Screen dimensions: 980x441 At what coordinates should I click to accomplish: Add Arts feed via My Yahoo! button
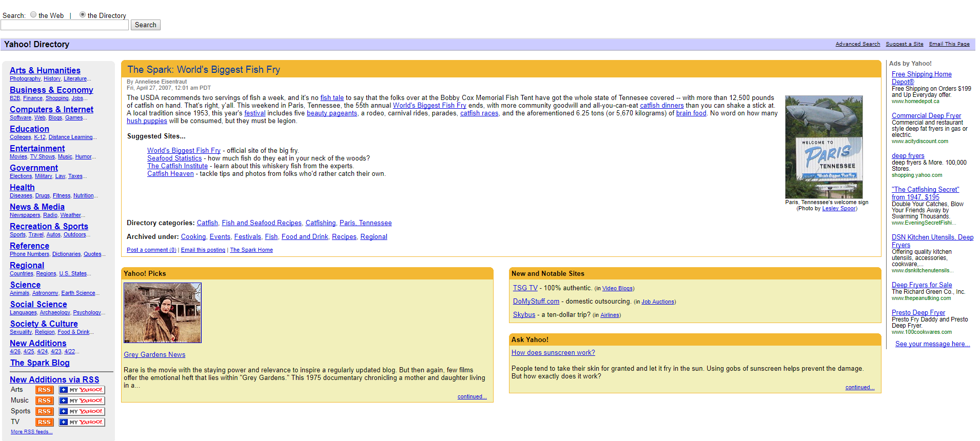click(x=82, y=390)
